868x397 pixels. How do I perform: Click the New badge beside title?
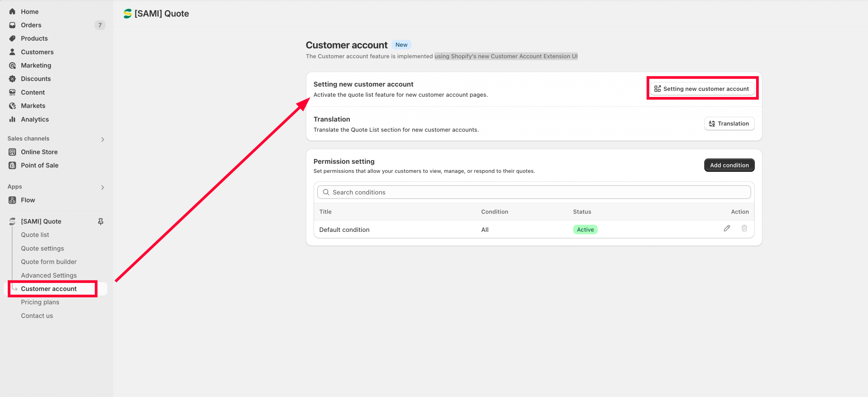[401, 45]
